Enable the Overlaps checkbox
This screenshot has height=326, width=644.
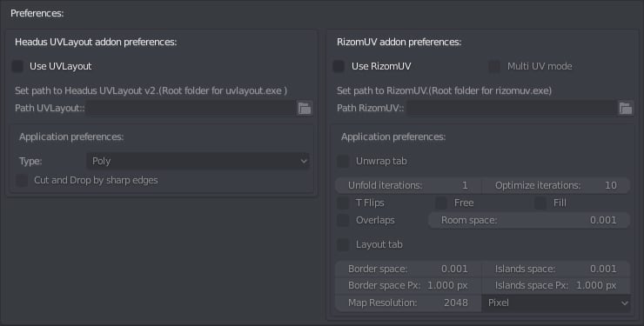[343, 220]
